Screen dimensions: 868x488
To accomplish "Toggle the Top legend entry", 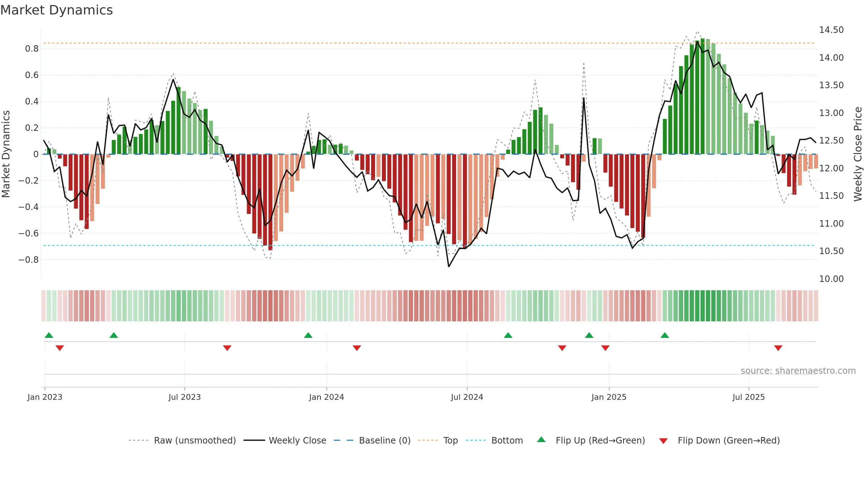I will [438, 440].
